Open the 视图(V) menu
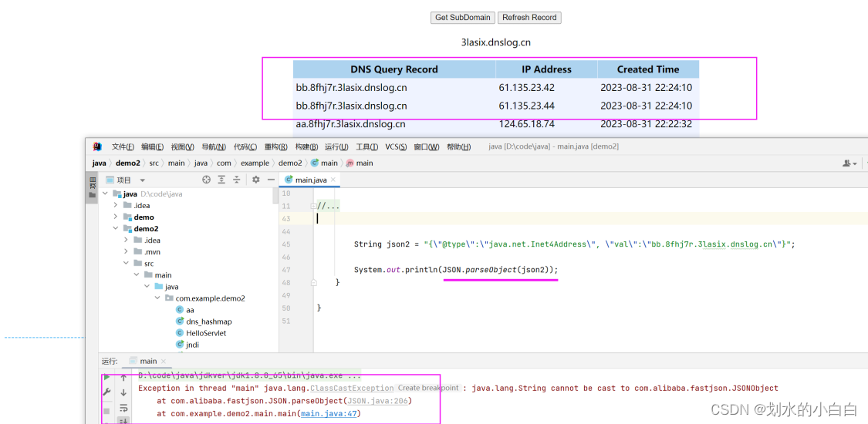The width and height of the screenshot is (868, 424). (x=183, y=146)
